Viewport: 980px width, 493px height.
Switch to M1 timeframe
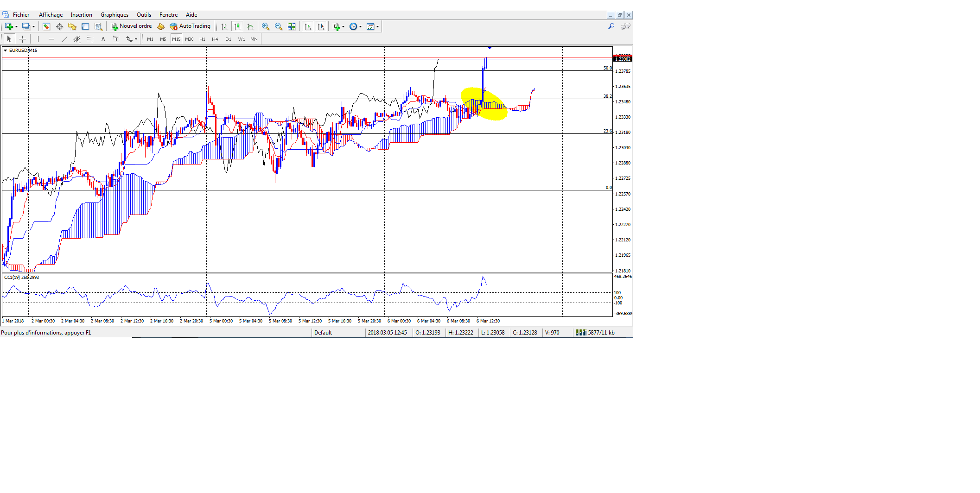150,39
